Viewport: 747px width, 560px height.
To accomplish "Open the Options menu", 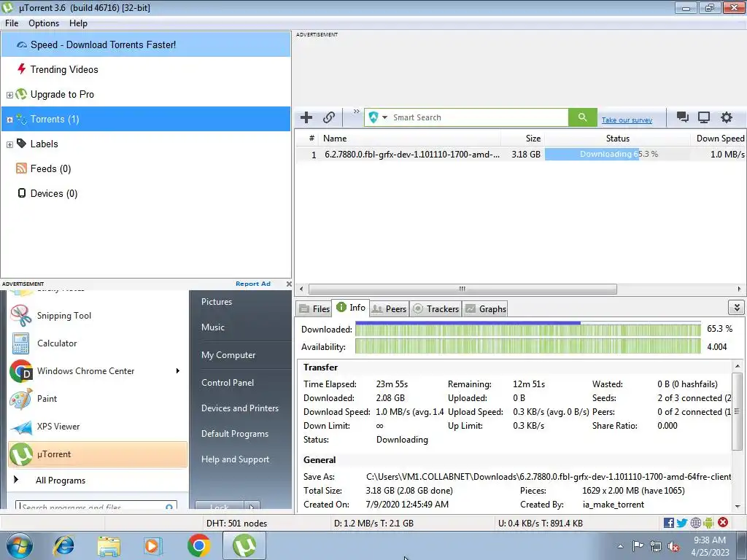I will click(x=44, y=23).
